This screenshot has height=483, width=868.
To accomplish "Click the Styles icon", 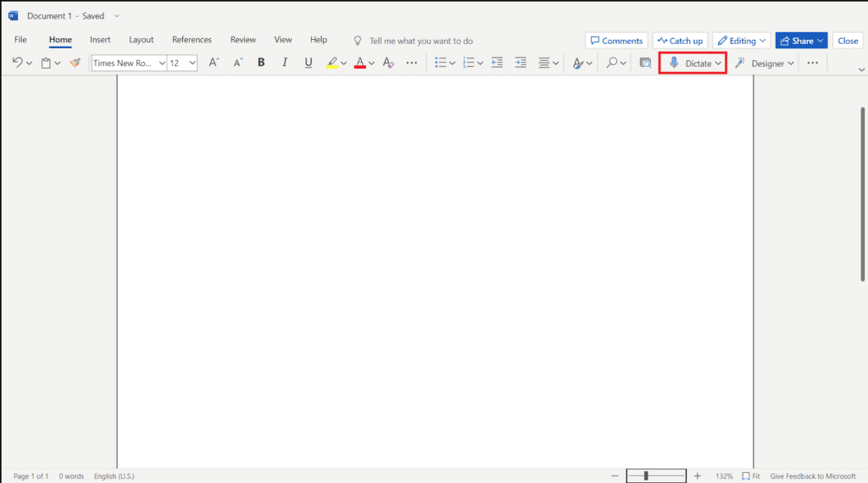I will click(578, 63).
